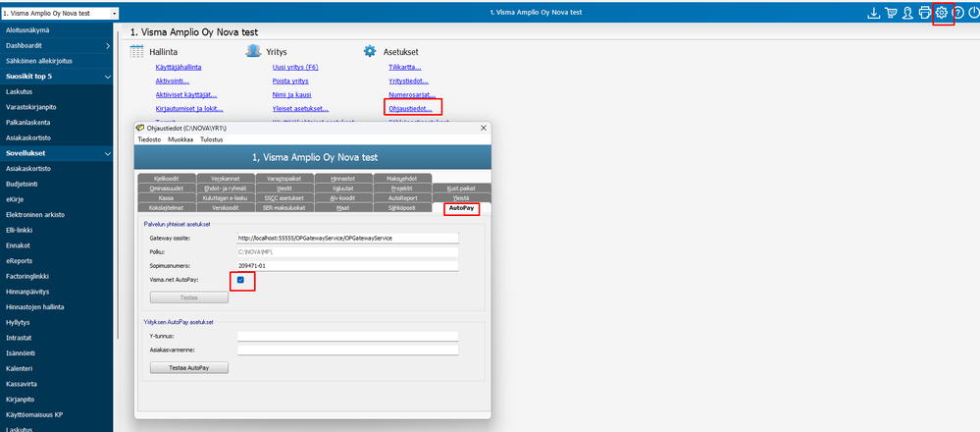
Task: Switch to the Kokolajitelmat tab
Action: 166,207
